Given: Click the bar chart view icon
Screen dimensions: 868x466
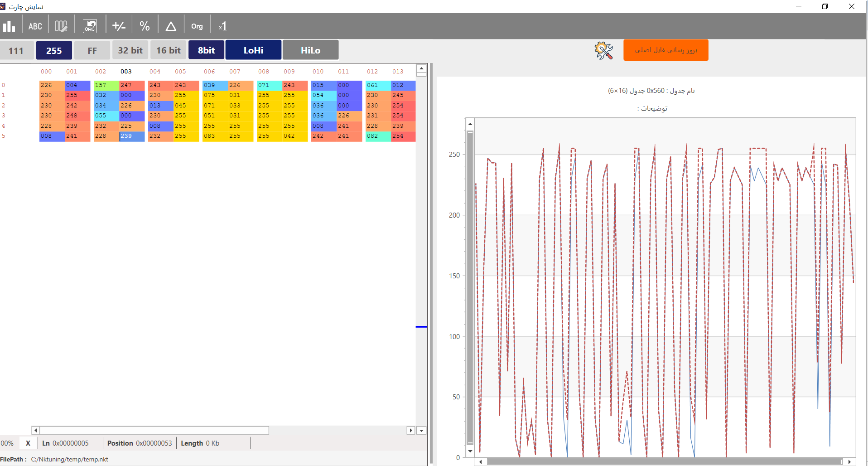Looking at the screenshot, I should click(x=9, y=26).
